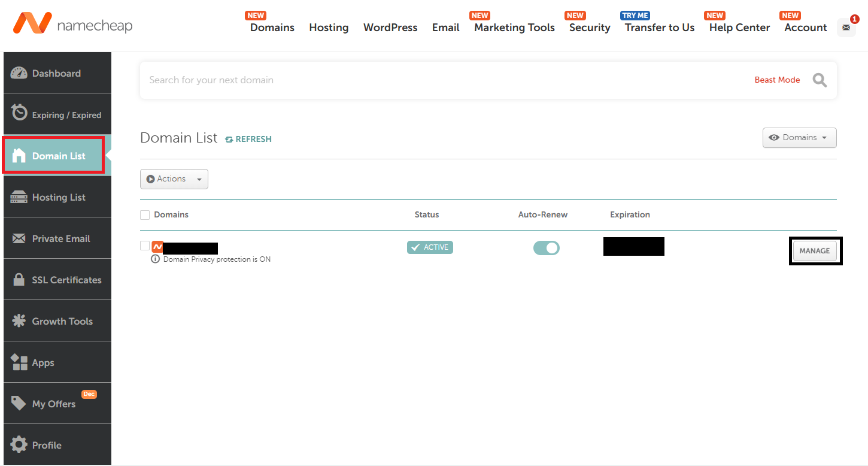
Task: Open the Actions dropdown
Action: 174,178
